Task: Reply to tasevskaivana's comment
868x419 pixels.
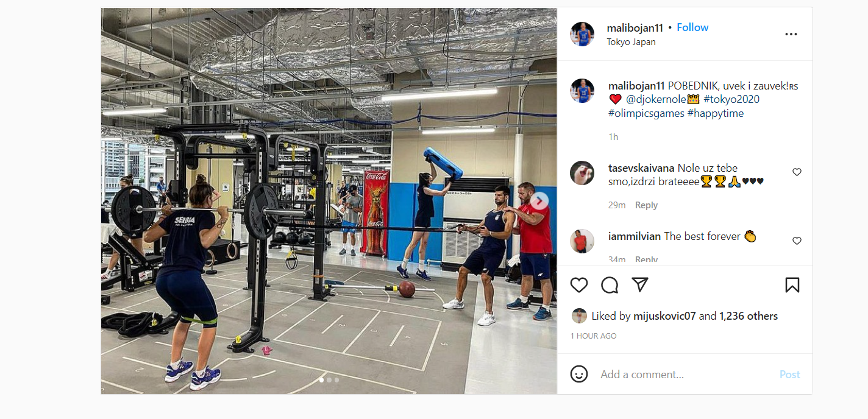Action: pos(646,205)
